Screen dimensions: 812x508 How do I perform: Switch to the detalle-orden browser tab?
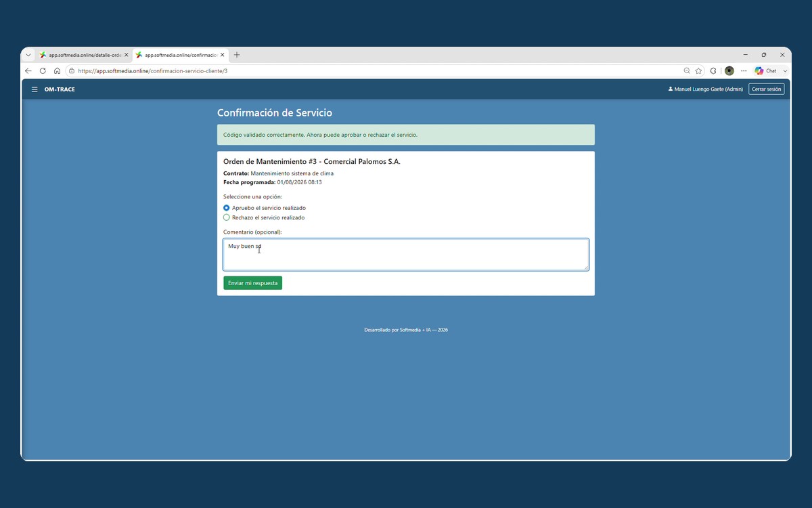tap(83, 55)
